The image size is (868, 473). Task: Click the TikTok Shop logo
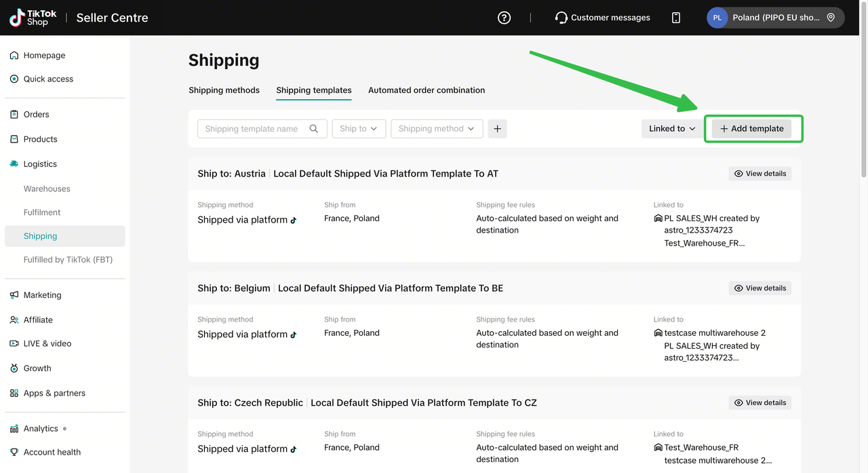(33, 18)
